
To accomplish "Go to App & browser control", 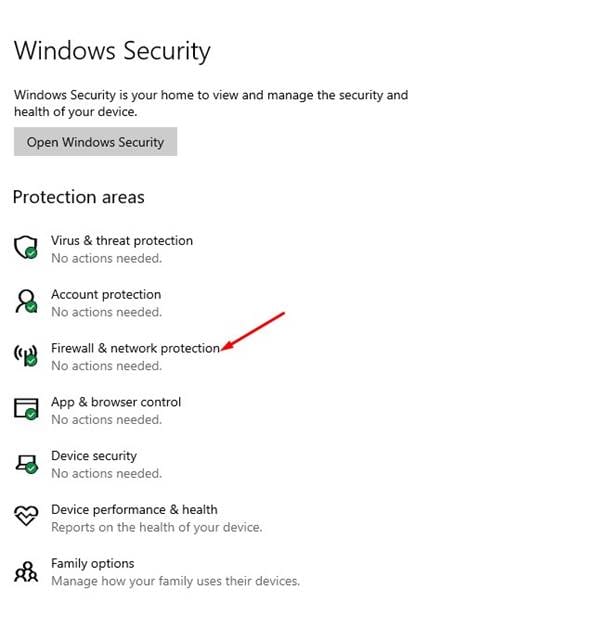I will 116,402.
